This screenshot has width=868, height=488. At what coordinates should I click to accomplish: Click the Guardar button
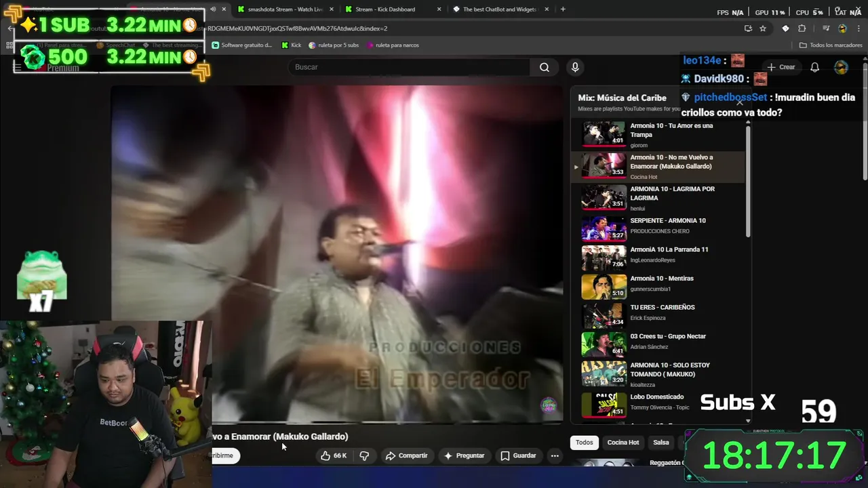coord(518,455)
